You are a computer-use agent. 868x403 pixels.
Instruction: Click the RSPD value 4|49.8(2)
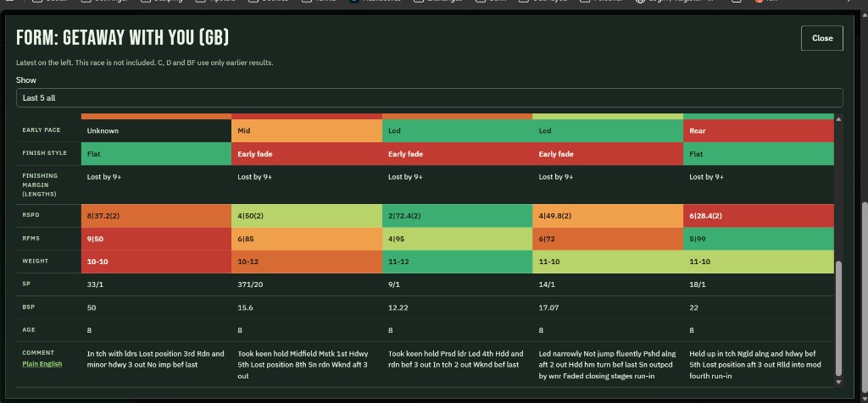(x=554, y=216)
